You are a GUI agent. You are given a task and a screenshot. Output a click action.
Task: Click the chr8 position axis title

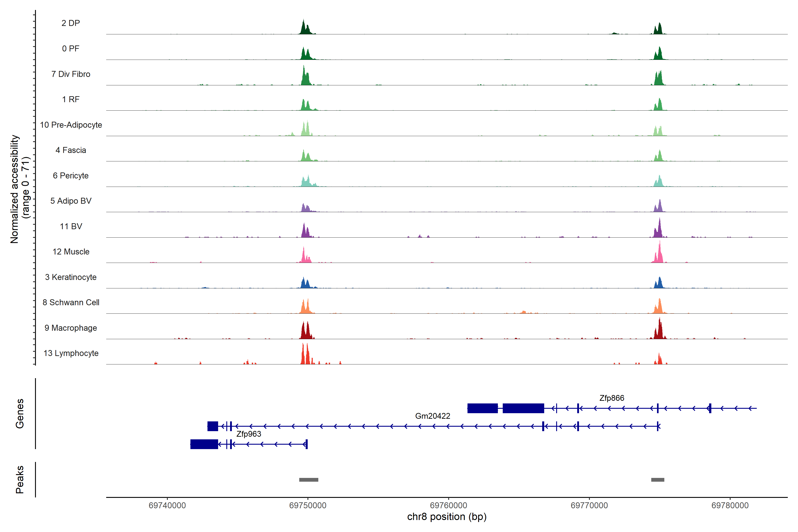coord(446,517)
